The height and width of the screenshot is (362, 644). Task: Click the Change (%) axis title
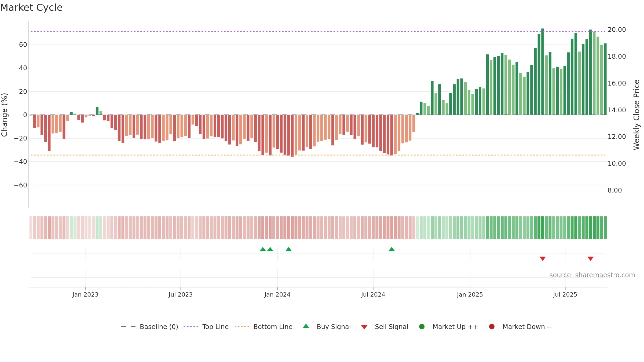coord(4,115)
